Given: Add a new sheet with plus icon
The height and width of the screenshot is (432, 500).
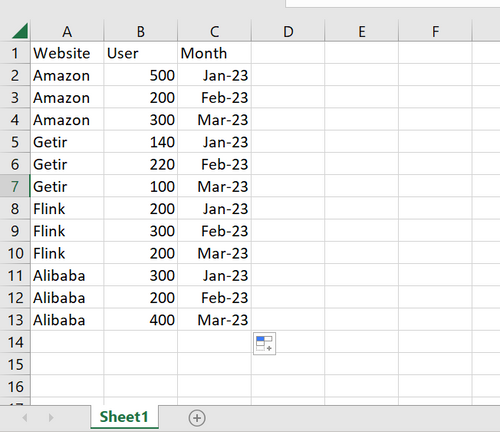Looking at the screenshot, I should 197,418.
